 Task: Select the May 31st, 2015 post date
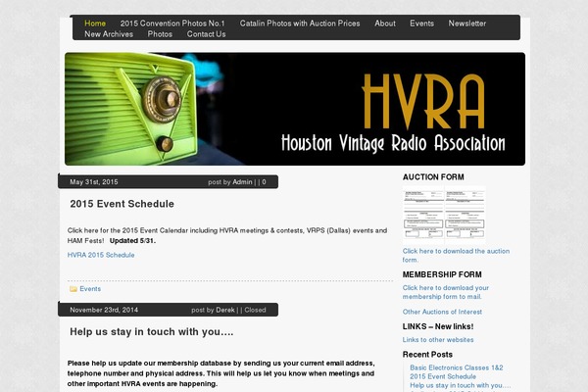click(94, 182)
